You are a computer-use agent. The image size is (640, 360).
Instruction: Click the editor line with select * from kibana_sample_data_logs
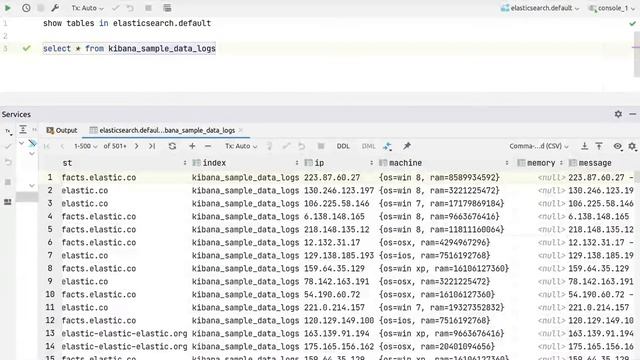tap(129, 49)
